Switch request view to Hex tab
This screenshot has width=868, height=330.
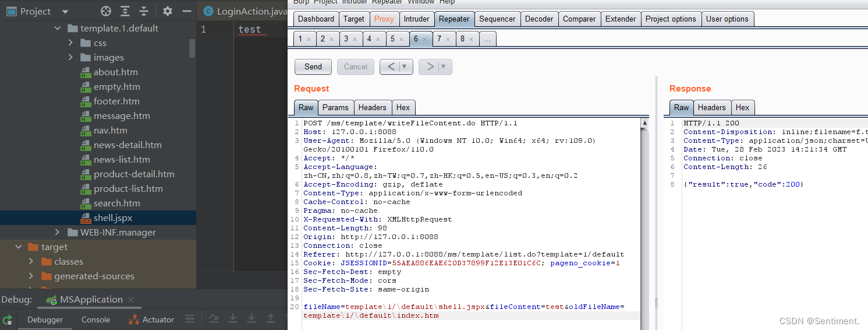[x=403, y=107]
